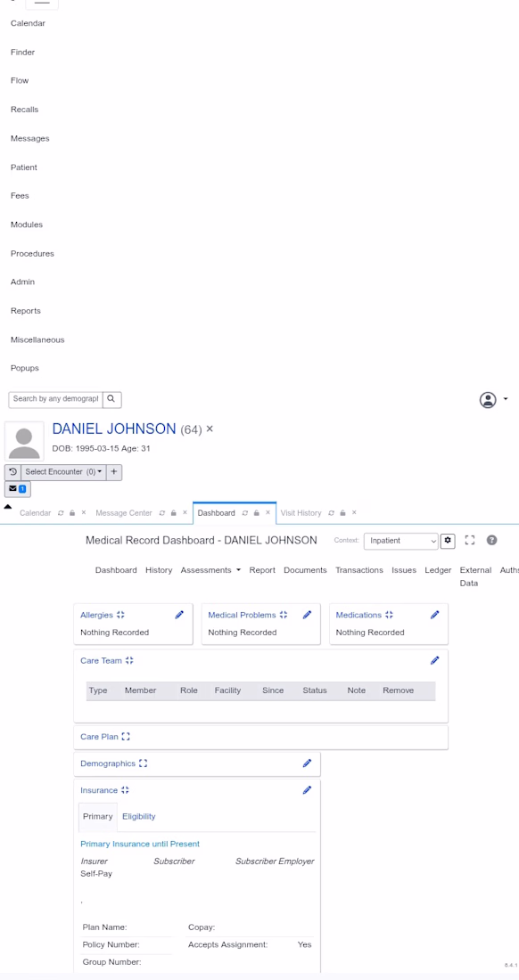
Task: Edit Demographics with pencil icon
Action: (307, 764)
